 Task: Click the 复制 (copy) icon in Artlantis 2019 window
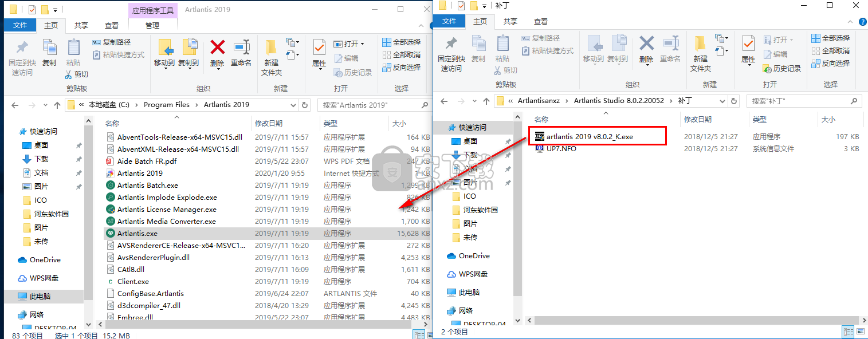coord(49,47)
